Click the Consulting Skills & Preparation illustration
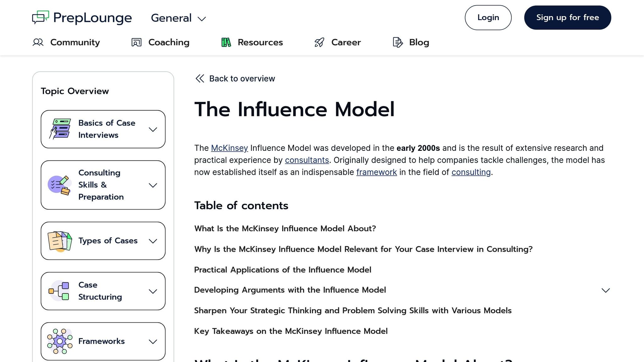 point(59,185)
